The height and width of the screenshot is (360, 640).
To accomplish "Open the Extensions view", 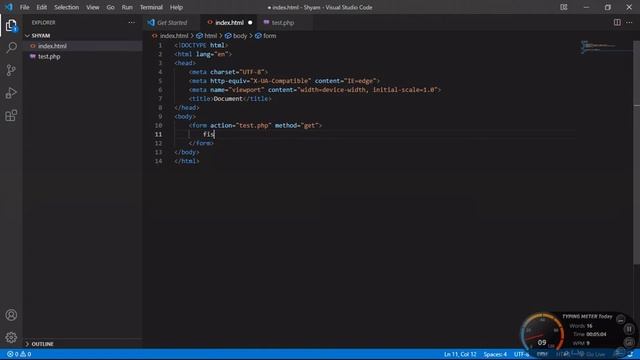I will pyautogui.click(x=11, y=116).
